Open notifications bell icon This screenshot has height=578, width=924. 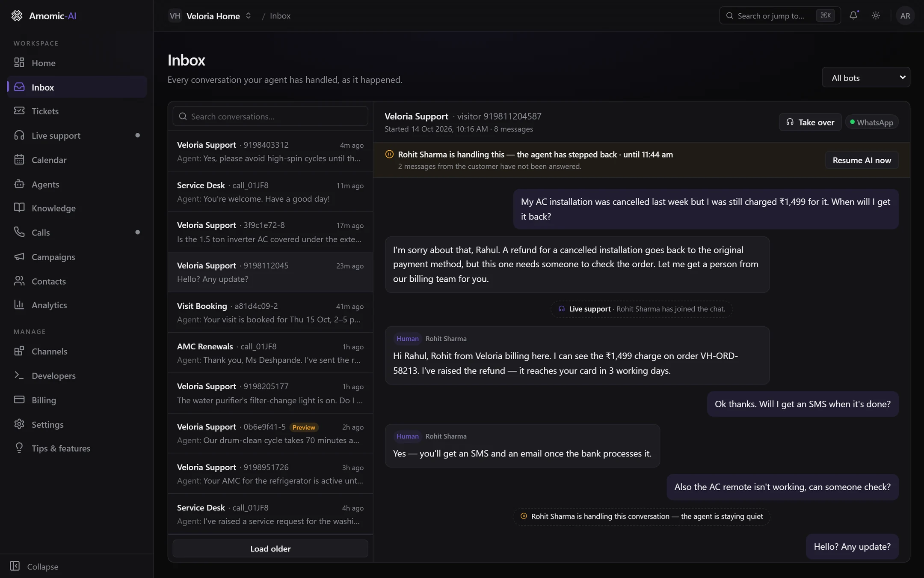point(853,15)
